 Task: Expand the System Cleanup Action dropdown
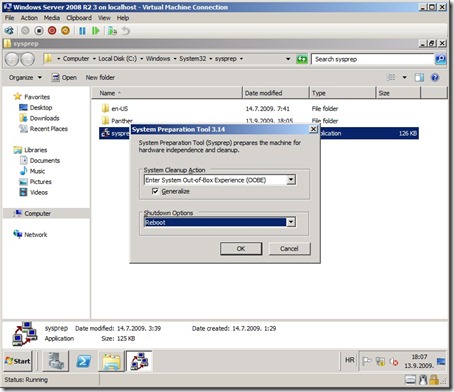(x=291, y=180)
